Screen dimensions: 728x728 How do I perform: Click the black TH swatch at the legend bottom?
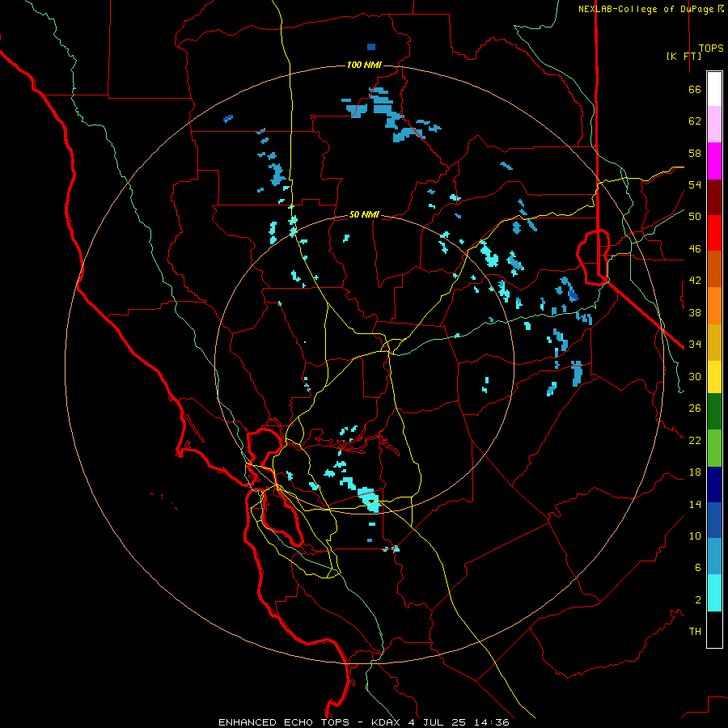(714, 629)
